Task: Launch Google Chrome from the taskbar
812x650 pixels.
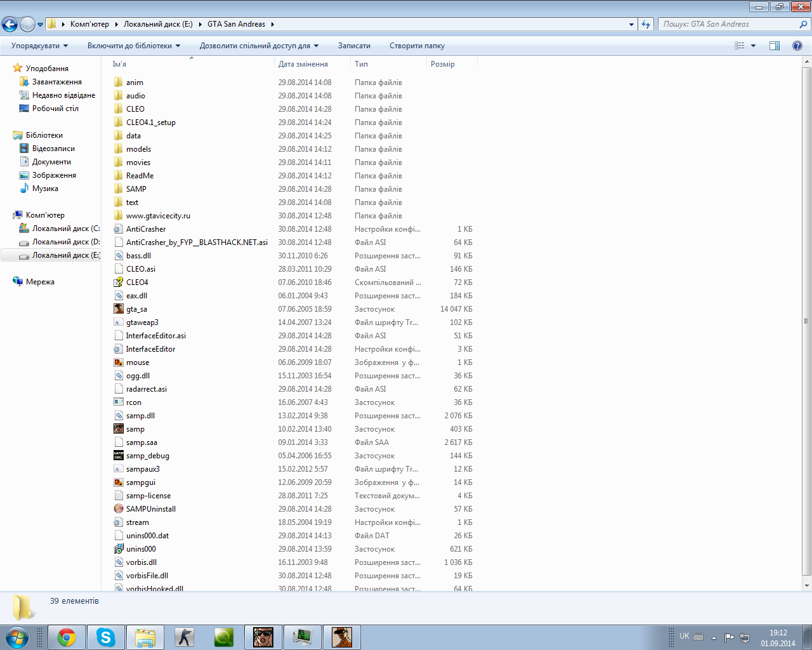Action: [x=67, y=637]
